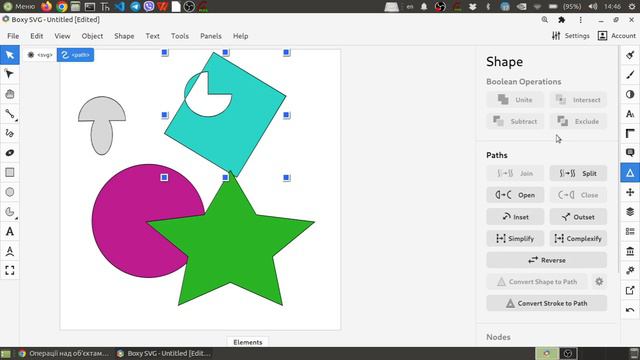
Task: Open the Fill panel paint icon
Action: pyautogui.click(x=630, y=55)
